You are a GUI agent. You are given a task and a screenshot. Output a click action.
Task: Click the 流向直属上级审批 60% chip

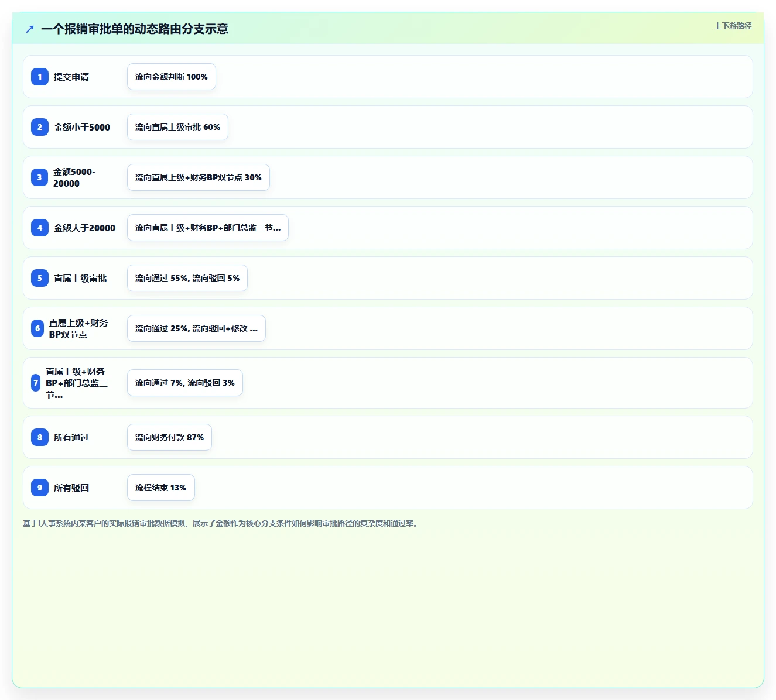click(x=177, y=127)
